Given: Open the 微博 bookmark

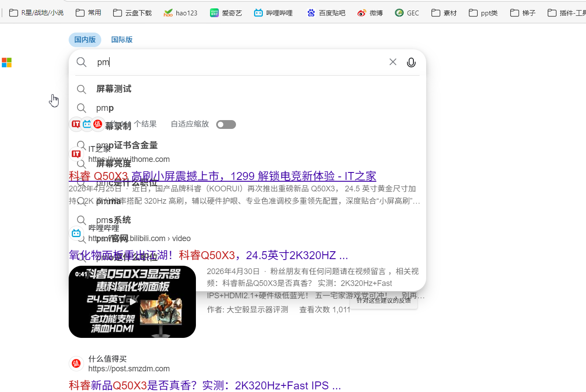Looking at the screenshot, I should [x=370, y=13].
